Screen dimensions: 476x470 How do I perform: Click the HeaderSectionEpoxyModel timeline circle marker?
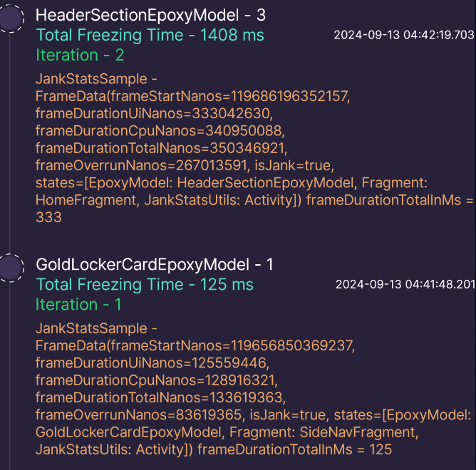11,19
